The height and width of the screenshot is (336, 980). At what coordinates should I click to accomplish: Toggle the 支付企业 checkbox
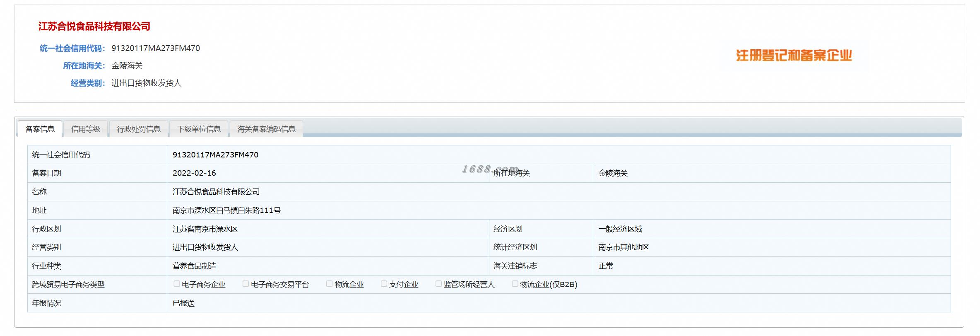pos(384,284)
